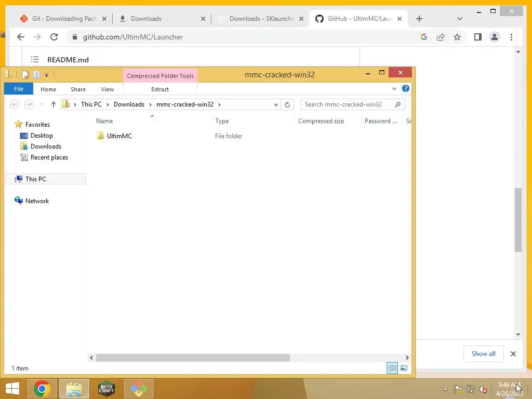This screenshot has height=399, width=532.
Task: Open new Chrome tab
Action: (x=419, y=19)
